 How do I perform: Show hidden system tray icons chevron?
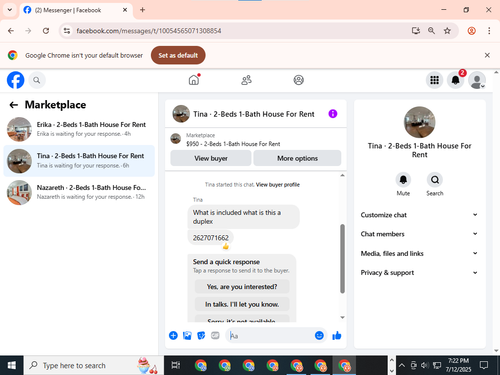click(402, 365)
